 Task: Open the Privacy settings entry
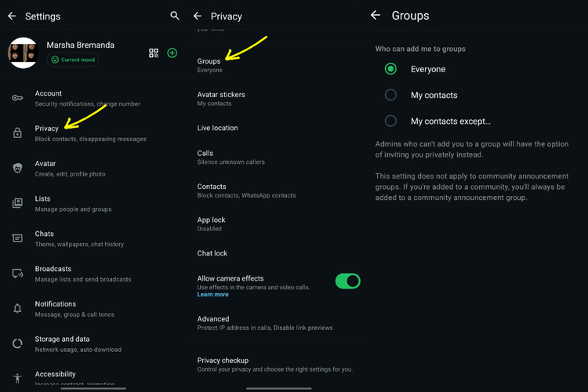93,133
